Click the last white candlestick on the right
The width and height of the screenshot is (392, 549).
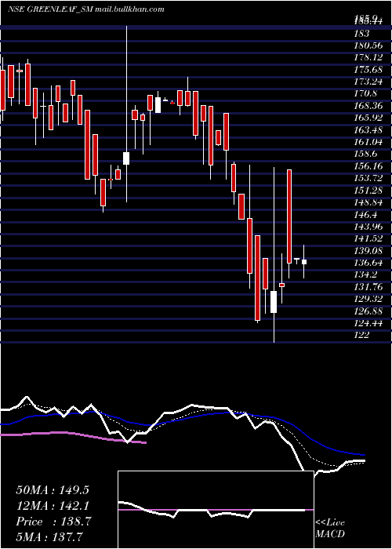(x=304, y=261)
